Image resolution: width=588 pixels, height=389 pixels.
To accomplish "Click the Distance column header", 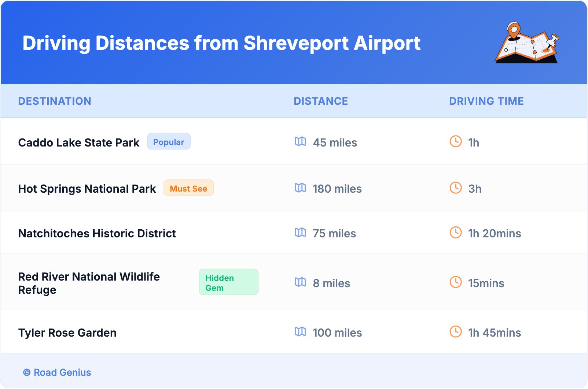I will point(321,101).
